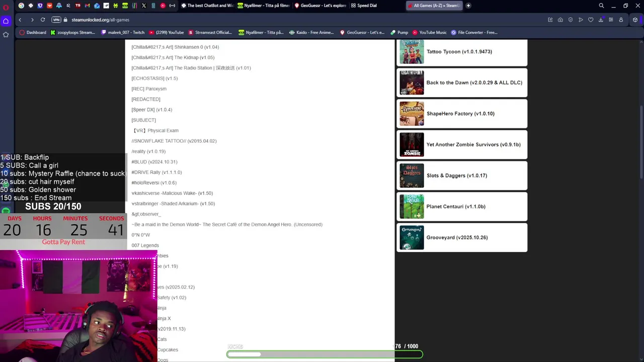Open the Opera menu logo
The image size is (644, 362).
[x=6, y=7]
